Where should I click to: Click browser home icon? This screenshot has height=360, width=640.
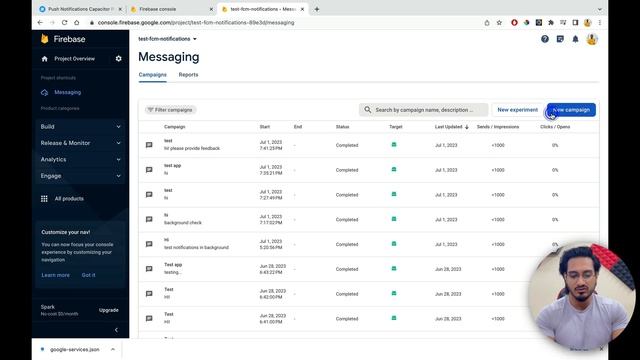click(x=76, y=22)
